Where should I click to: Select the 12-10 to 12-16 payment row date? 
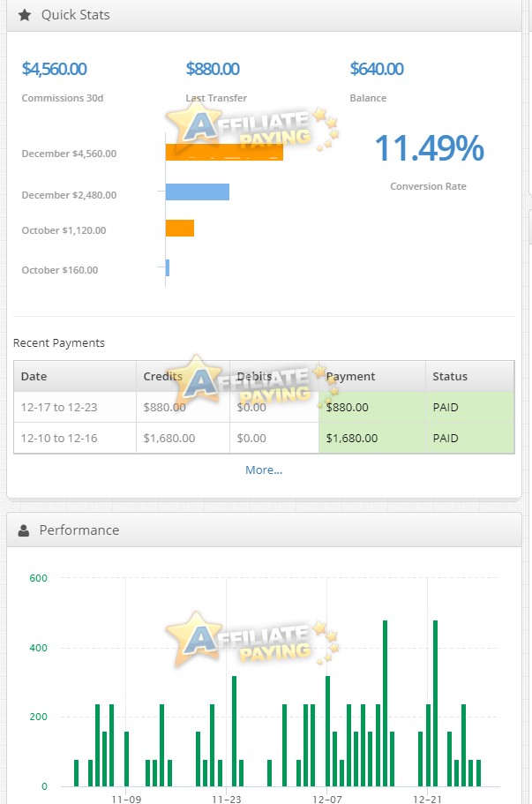coord(59,439)
